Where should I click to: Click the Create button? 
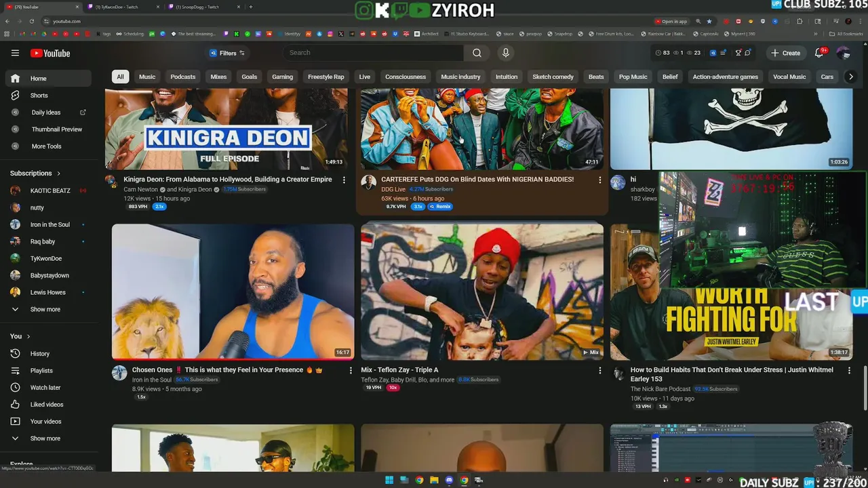785,53
